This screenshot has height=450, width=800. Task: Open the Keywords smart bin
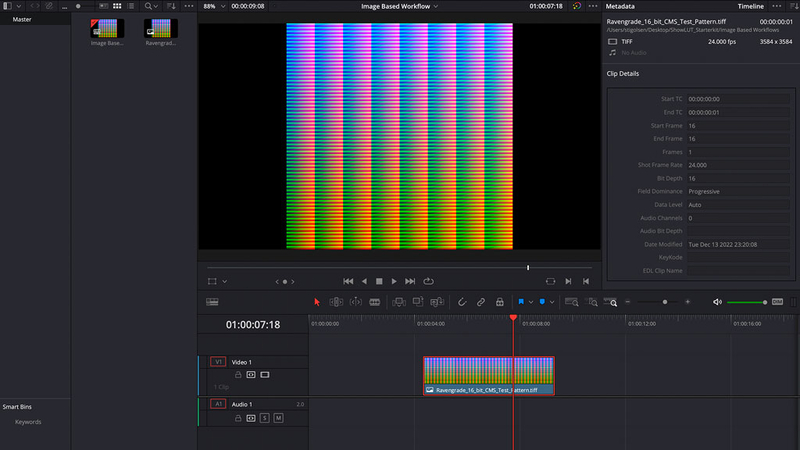coord(28,422)
